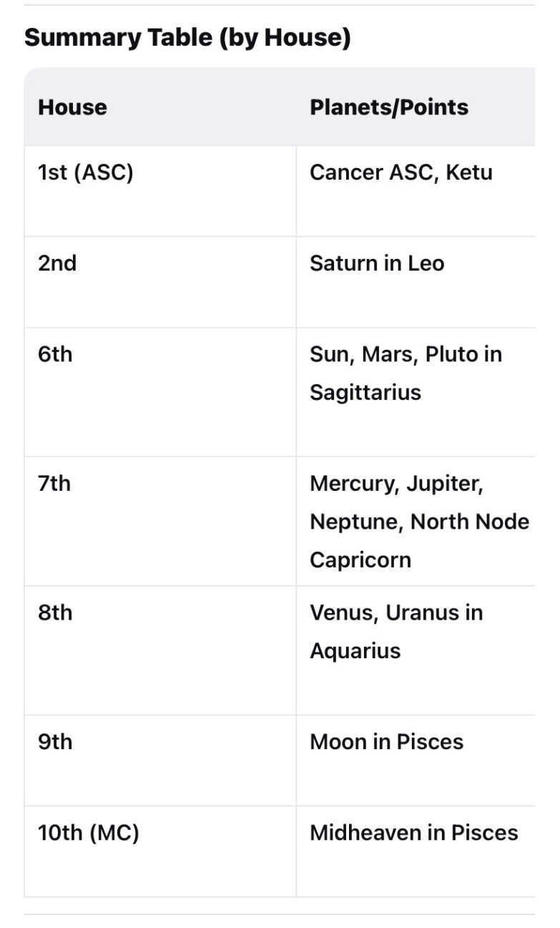Viewport: 560px width, 928px height.
Task: Tap the word "Capricorn"
Action: pos(360,560)
